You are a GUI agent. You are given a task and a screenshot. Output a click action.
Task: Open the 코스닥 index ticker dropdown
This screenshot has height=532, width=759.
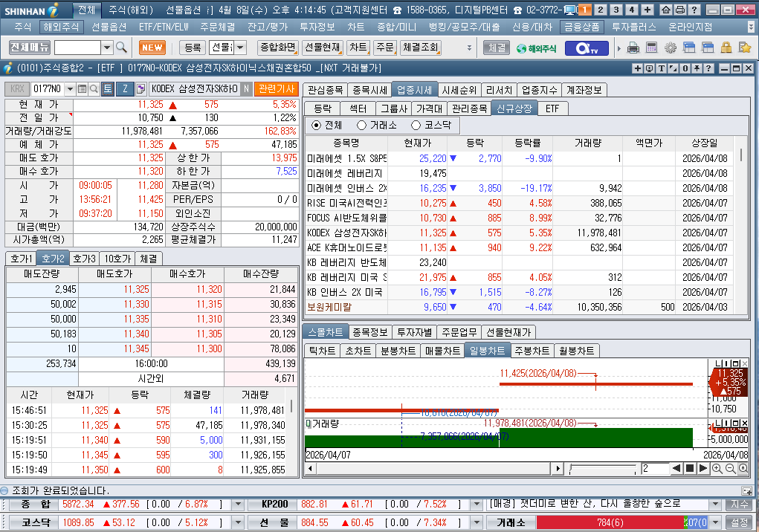pos(237,522)
